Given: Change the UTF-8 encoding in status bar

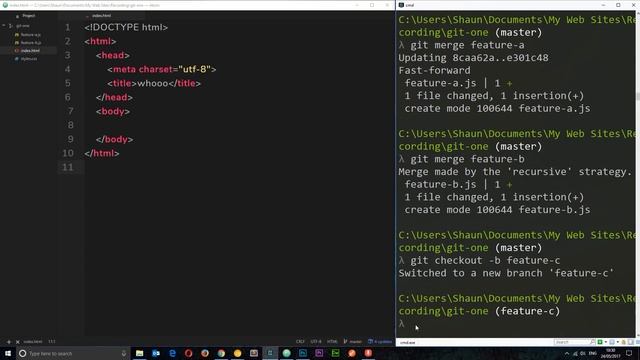Looking at the screenshot, I should (x=316, y=342).
